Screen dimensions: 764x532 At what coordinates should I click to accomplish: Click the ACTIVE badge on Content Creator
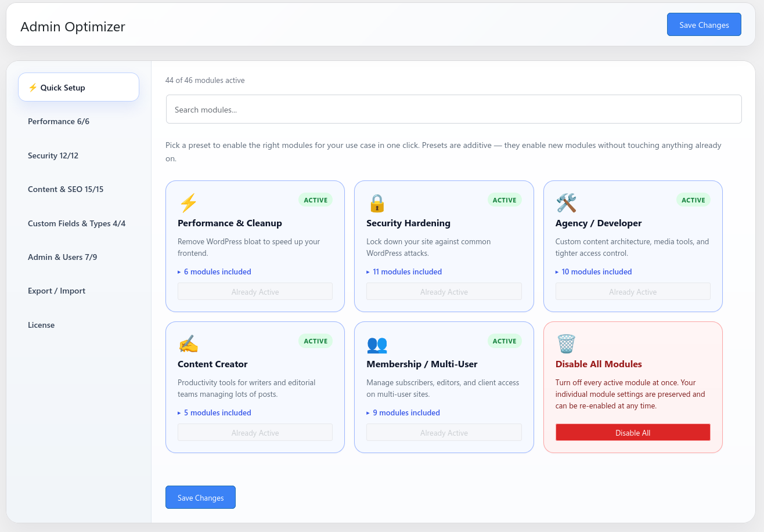click(316, 341)
